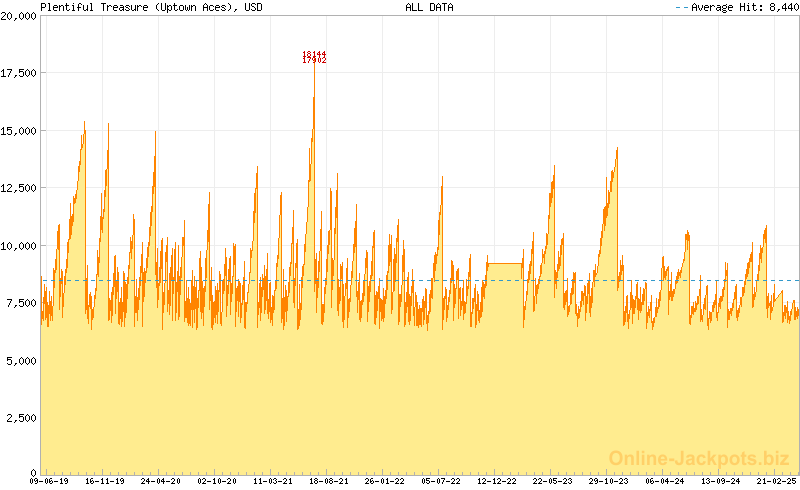This screenshot has width=800, height=490.
Task: Click the 21-02-25 date label
Action: point(776,481)
